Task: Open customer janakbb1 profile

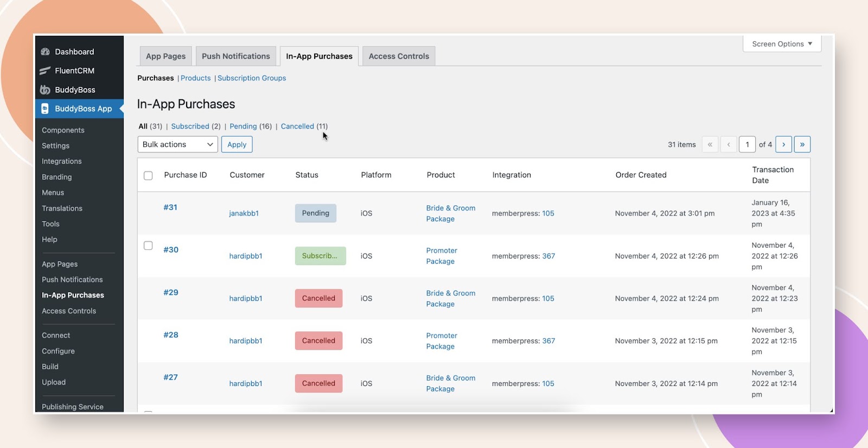Action: [x=244, y=213]
